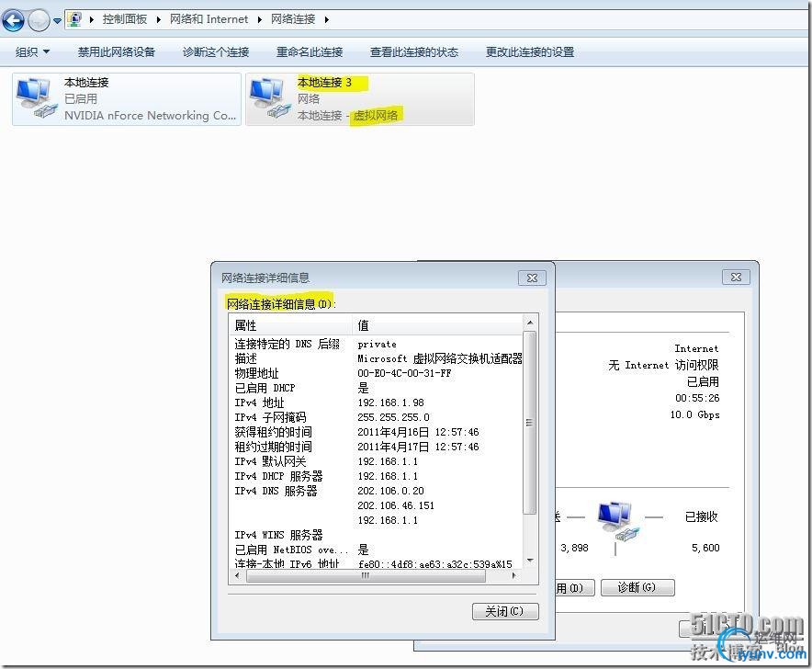Viewport: 812px width, 669px height.
Task: Close the background status window with X
Action: coord(736,278)
